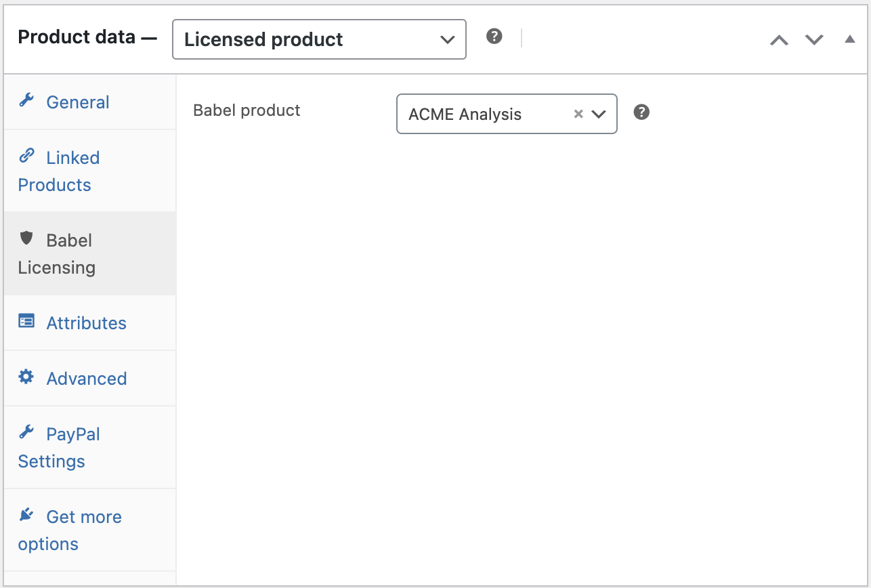Move the Product data panel up
Image resolution: width=871 pixels, height=588 pixels.
click(x=779, y=40)
